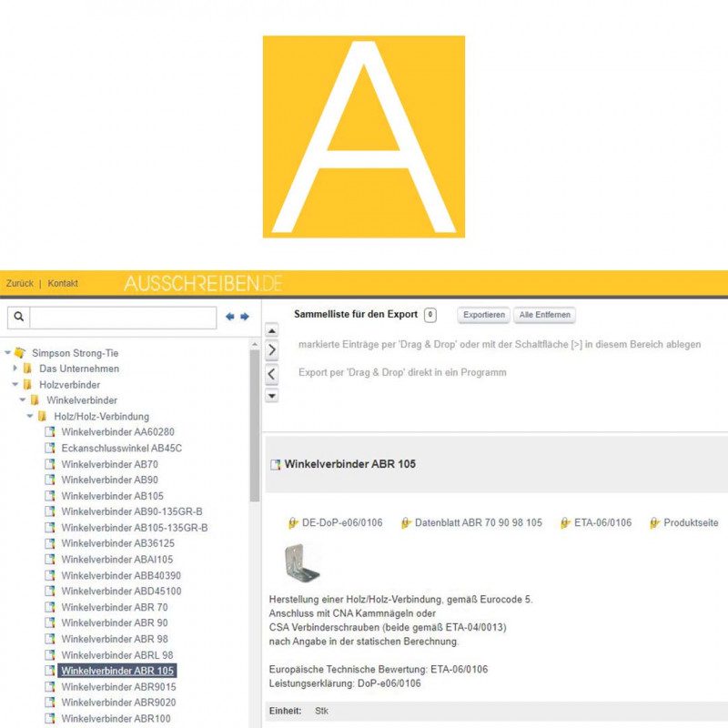Click the Alle Entfernen button

pos(544,315)
